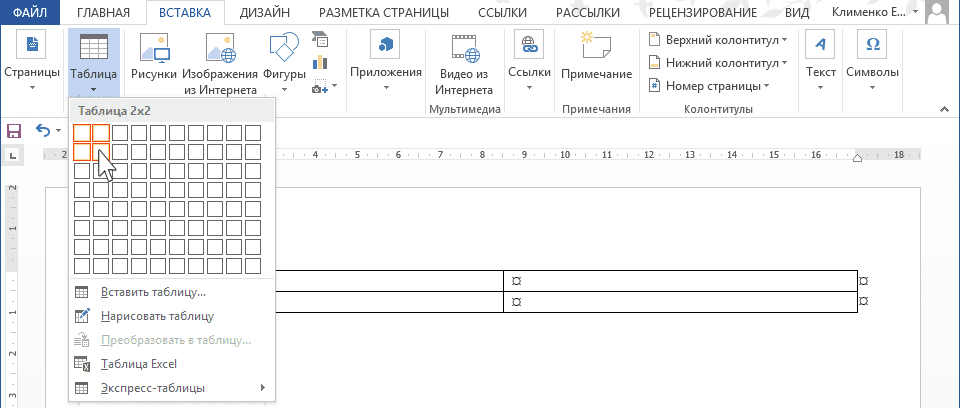Expand the Нижний колонтитул footer dropdown

pos(784,63)
